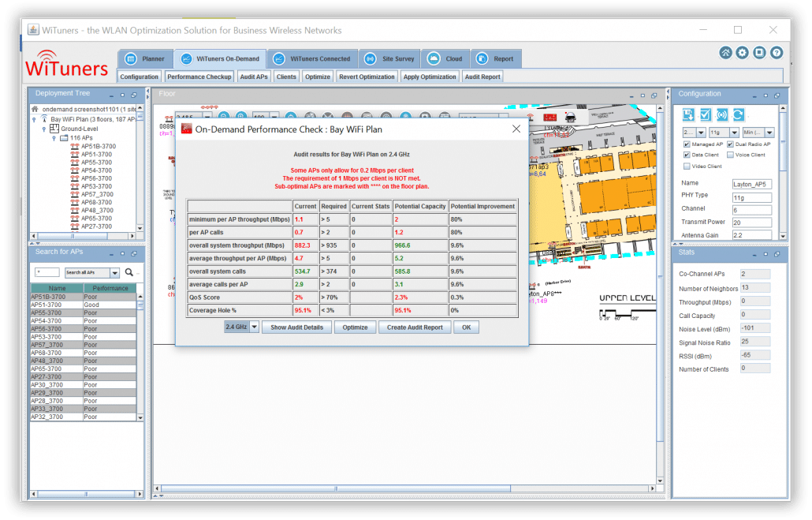The image size is (812, 520).
Task: Select the Revert Optimization sub-tab
Action: [x=367, y=77]
